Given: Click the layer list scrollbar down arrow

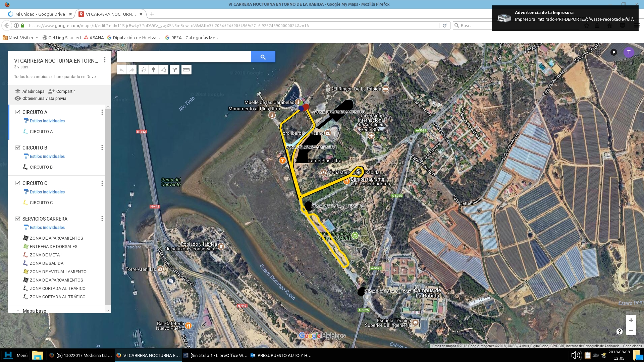Looking at the screenshot, I should click(108, 310).
